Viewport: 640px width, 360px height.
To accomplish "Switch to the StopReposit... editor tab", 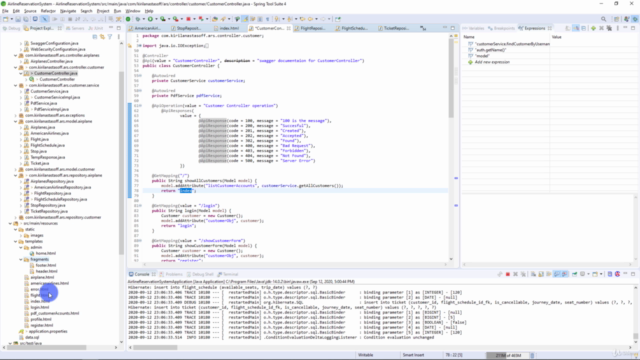I will (189, 28).
